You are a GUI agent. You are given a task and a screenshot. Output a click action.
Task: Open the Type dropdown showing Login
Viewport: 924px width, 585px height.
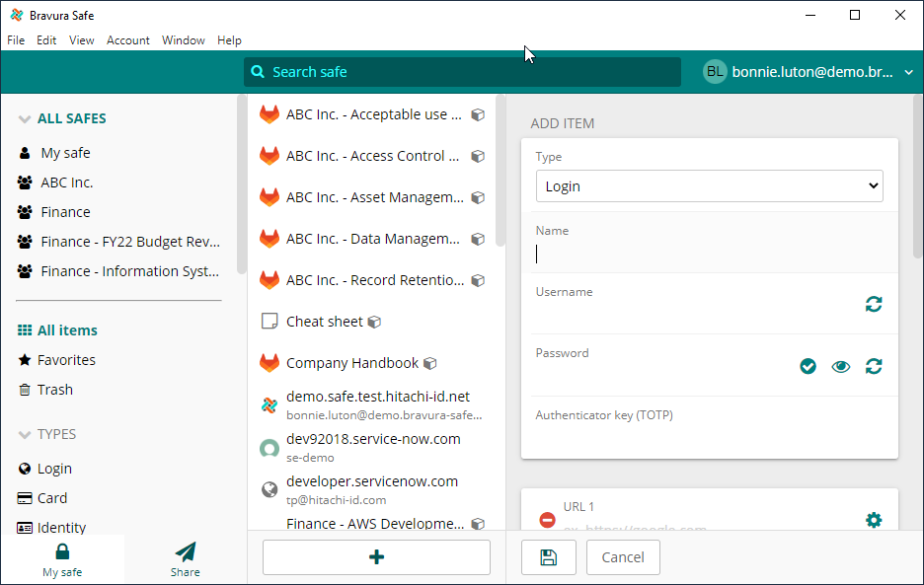[x=709, y=186]
